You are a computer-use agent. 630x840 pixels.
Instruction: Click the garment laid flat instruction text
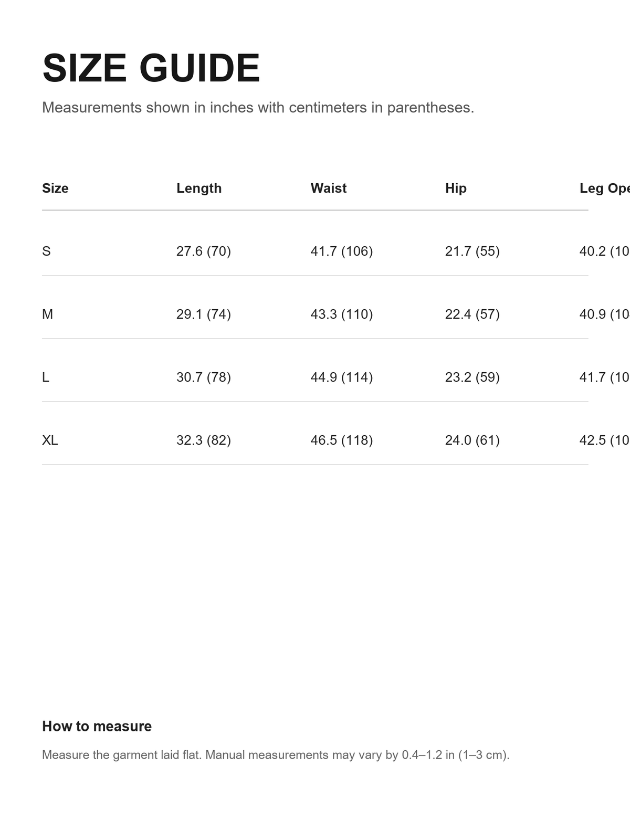coord(276,755)
